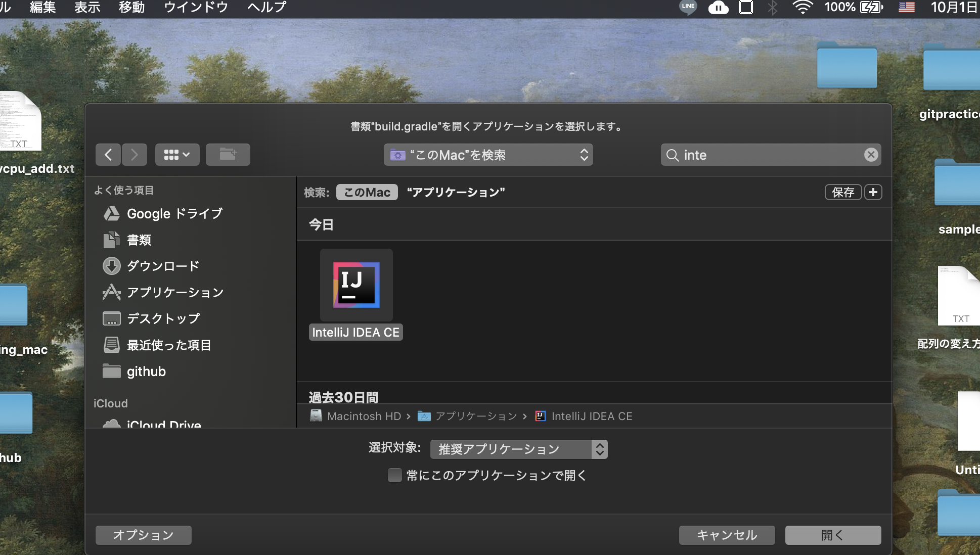Click the date in the menu bar
980x555 pixels.
[955, 7]
